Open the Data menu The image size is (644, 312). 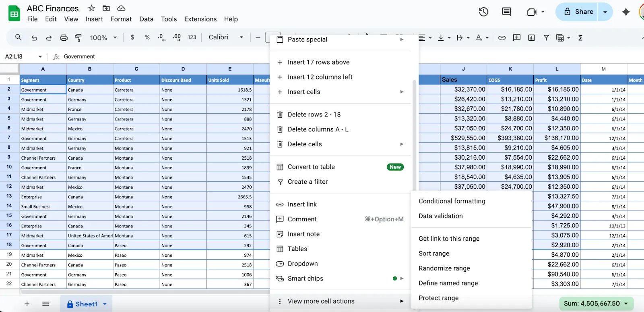pos(147,19)
